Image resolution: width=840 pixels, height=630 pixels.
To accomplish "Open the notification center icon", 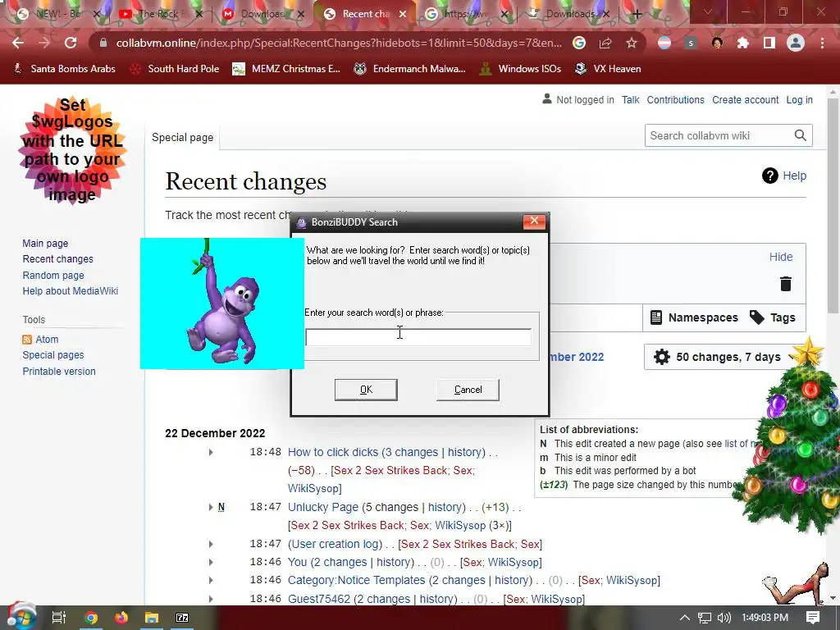I will (x=813, y=618).
